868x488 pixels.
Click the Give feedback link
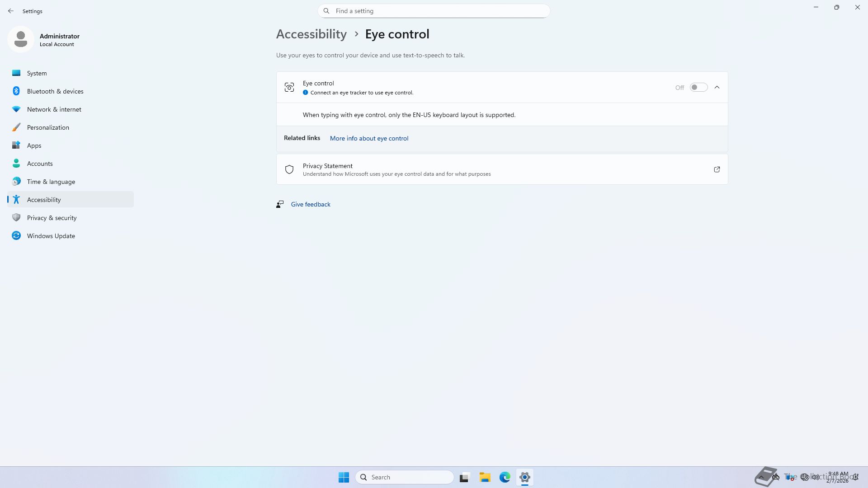(x=311, y=204)
